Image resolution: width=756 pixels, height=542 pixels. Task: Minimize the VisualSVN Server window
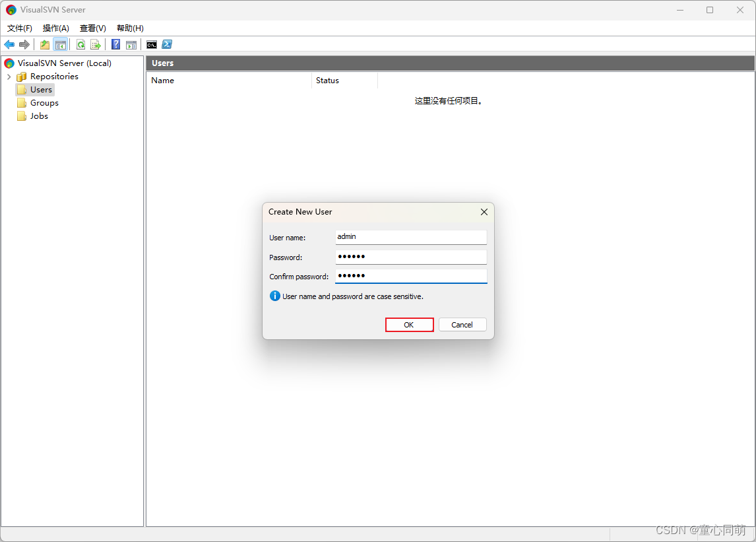pyautogui.click(x=680, y=10)
